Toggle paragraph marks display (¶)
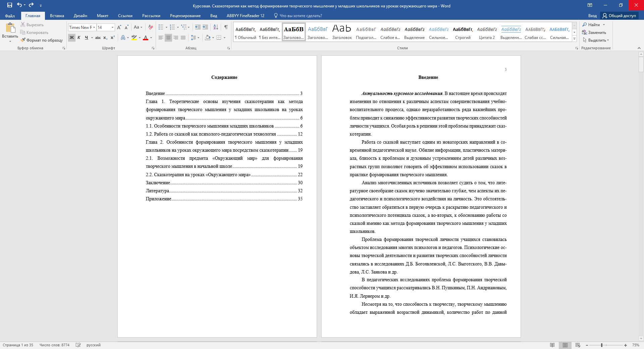The height and width of the screenshot is (349, 644). [x=226, y=28]
